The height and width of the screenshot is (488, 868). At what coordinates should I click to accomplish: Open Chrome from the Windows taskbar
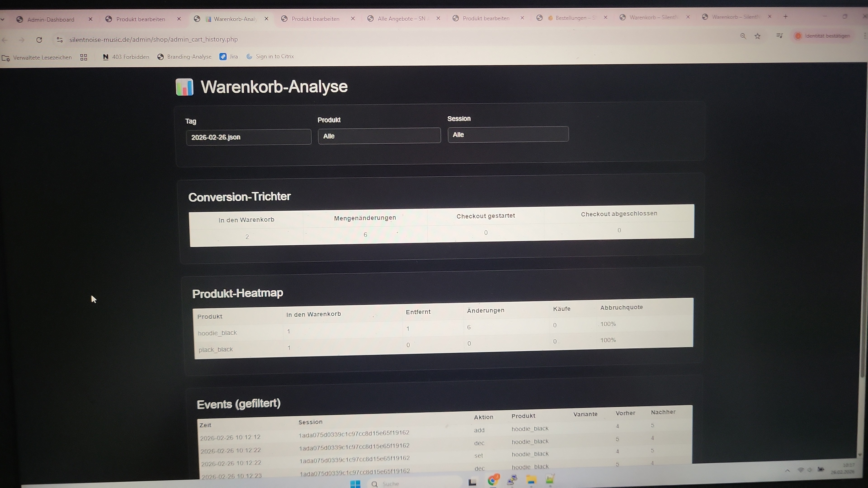pos(493,480)
